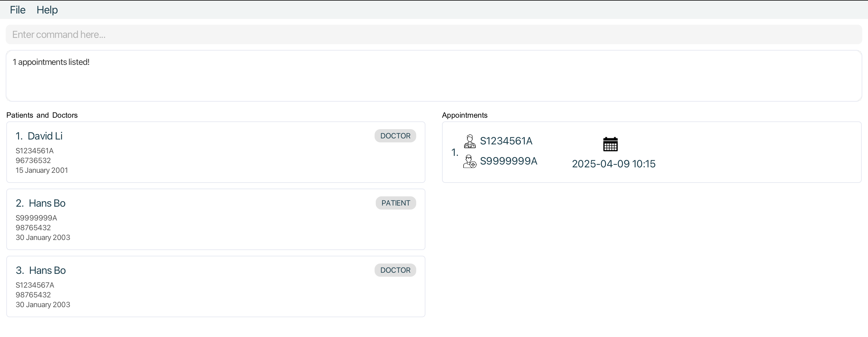Click the DOCTOR tag on card 3 Hans Bo

[x=395, y=270]
